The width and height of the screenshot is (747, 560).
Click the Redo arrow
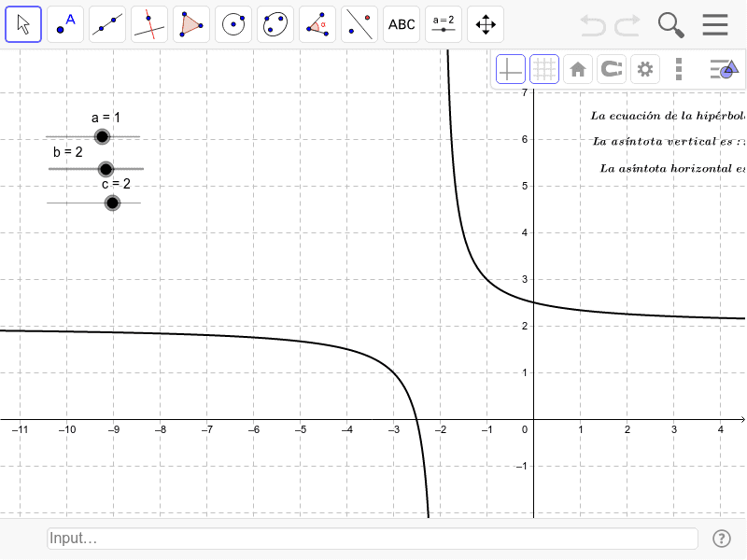click(627, 25)
